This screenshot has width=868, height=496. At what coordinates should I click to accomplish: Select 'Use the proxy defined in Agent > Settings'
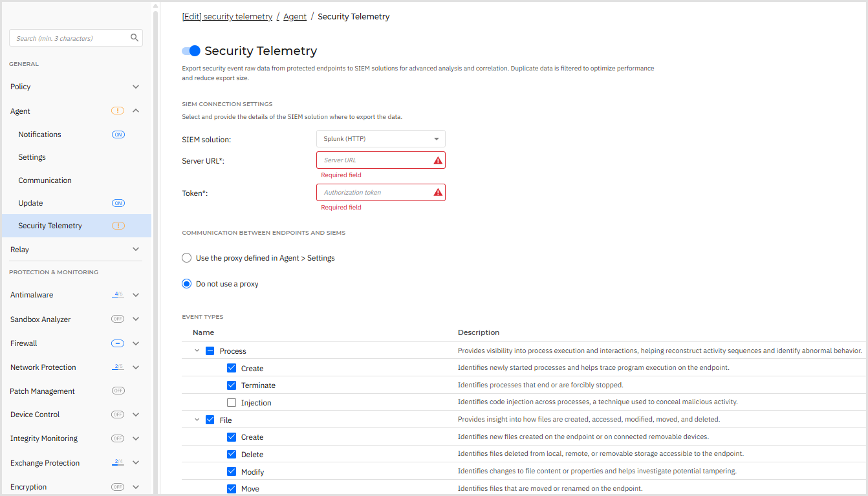[187, 258]
